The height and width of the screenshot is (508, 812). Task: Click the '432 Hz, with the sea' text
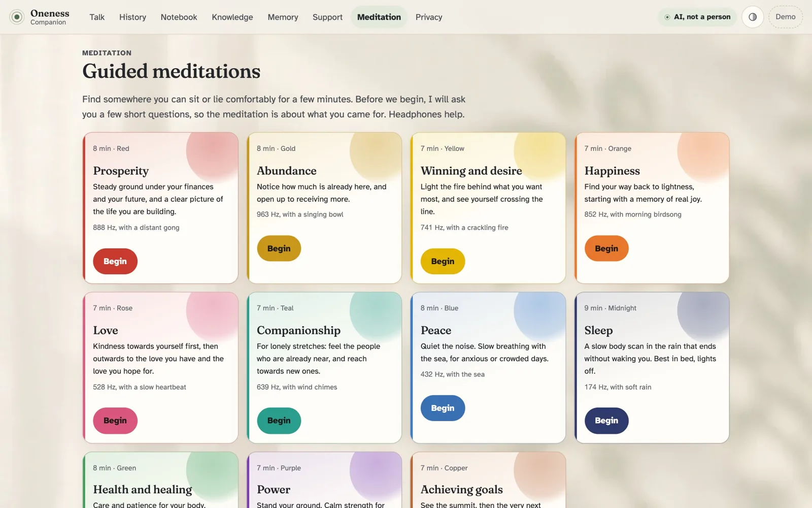[x=453, y=374]
